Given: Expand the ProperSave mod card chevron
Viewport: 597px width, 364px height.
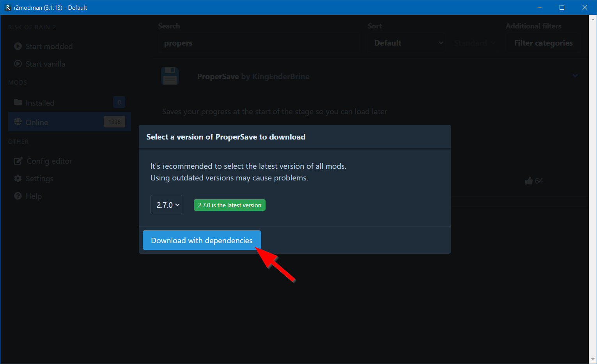Looking at the screenshot, I should click(x=575, y=76).
